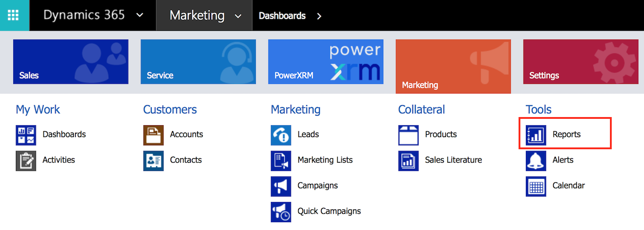Screen dimensions: 644x230
Task: Click the Sales Literature icon
Action: click(408, 161)
